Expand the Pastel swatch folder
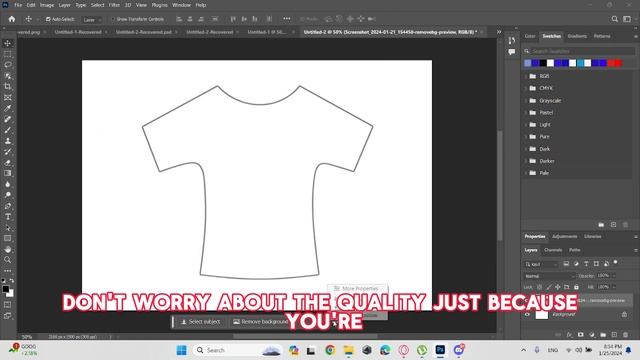Viewport: 640px width, 360px height. click(x=527, y=113)
